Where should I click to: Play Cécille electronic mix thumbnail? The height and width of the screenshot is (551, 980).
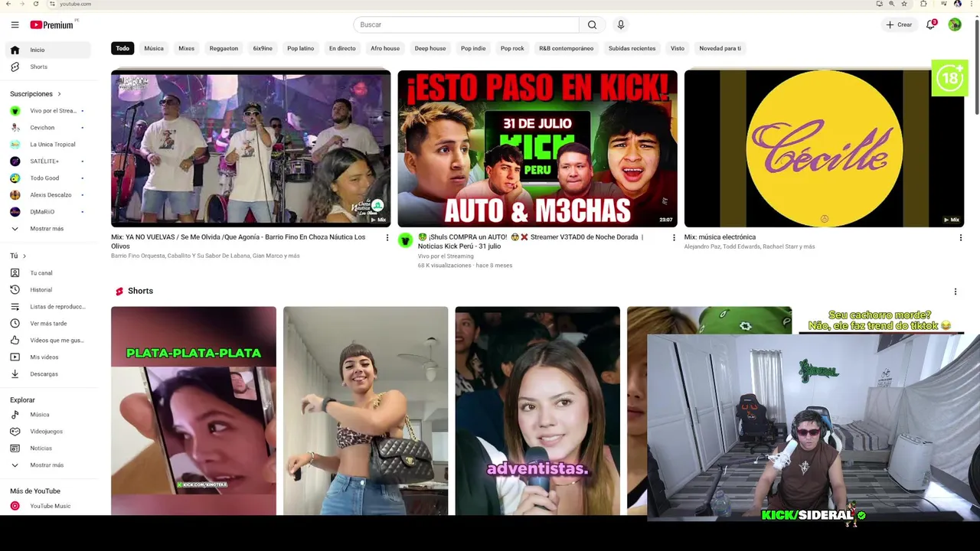click(824, 148)
